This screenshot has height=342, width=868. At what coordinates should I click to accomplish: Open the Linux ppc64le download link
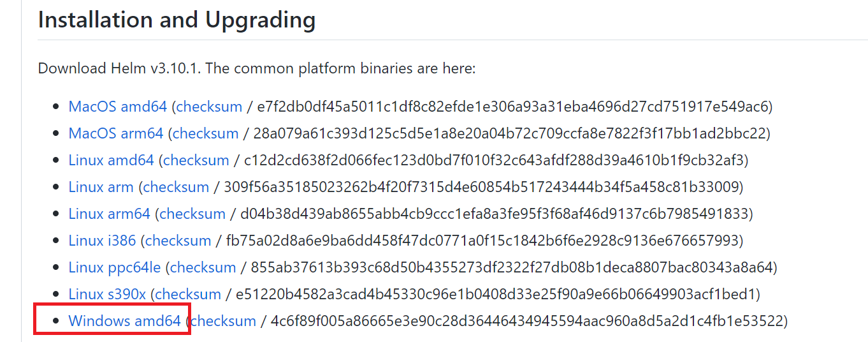115,267
